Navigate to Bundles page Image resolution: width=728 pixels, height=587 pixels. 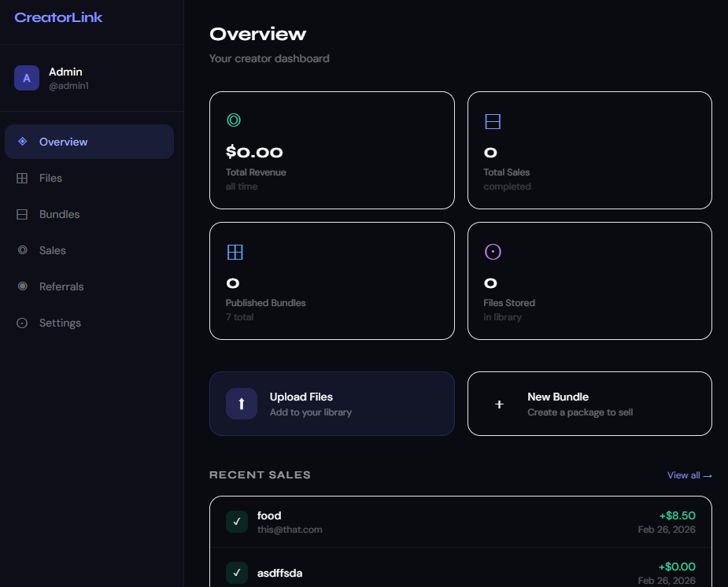(89, 214)
